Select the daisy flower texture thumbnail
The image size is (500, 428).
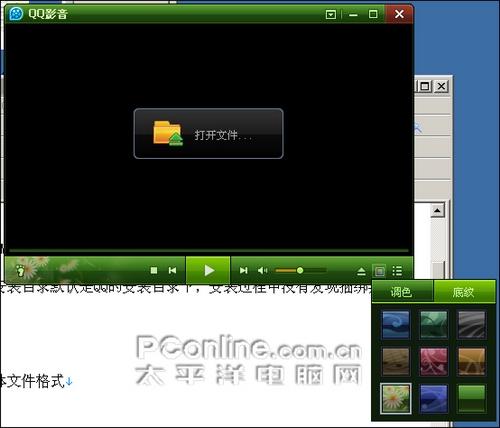(x=396, y=399)
